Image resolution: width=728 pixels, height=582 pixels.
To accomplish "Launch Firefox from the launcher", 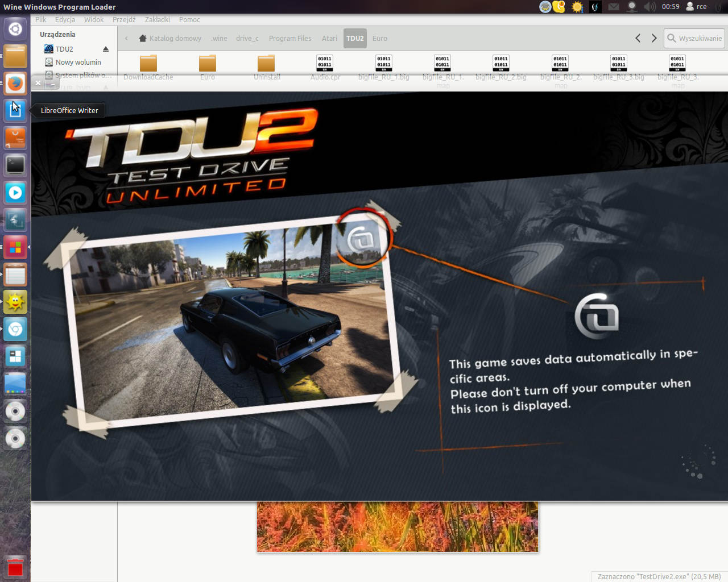I will pos(15,84).
